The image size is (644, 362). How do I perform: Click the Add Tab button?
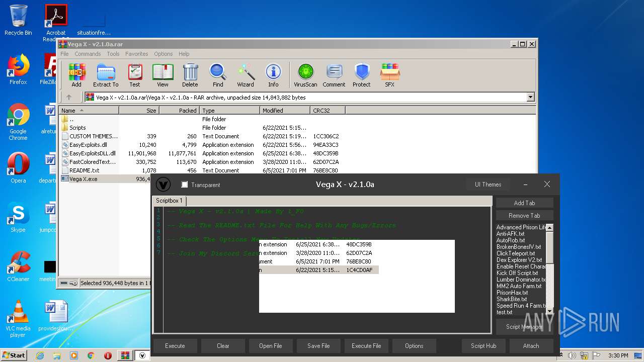click(x=524, y=203)
